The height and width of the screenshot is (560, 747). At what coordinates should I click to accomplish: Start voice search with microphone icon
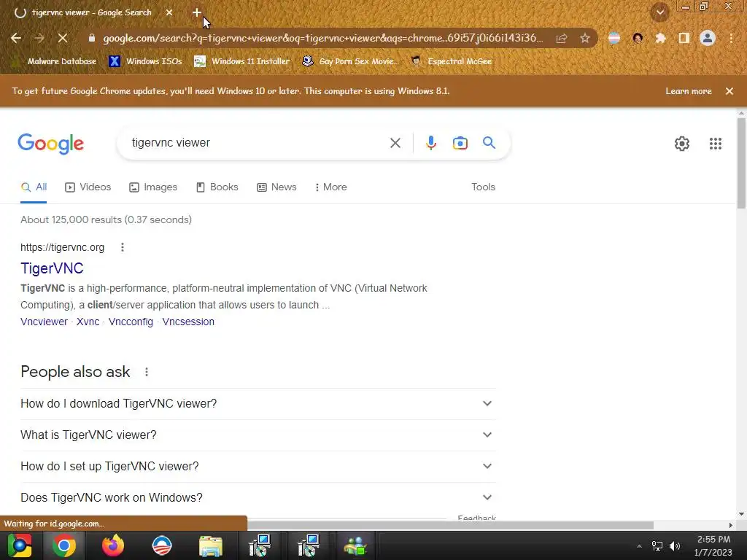(430, 143)
